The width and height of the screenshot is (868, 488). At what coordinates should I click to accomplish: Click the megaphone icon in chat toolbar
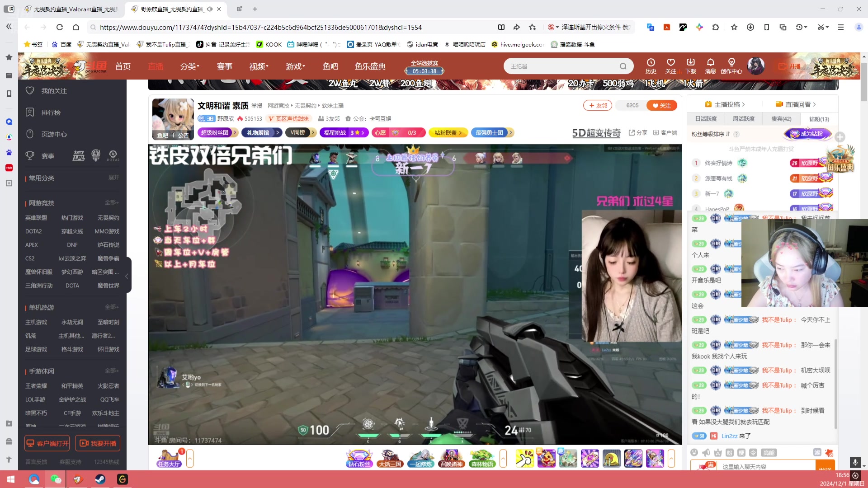pos(706,452)
